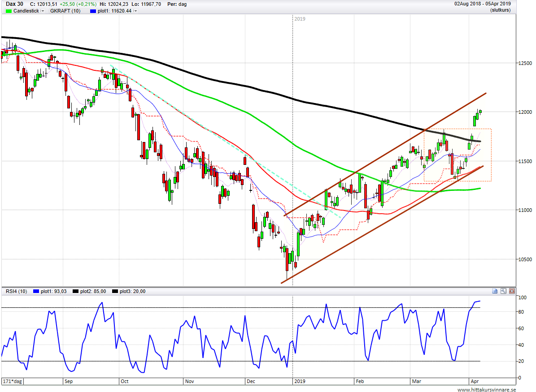Click the RSI axis value 60
Screen dimensions: 536x392
pos(521,328)
